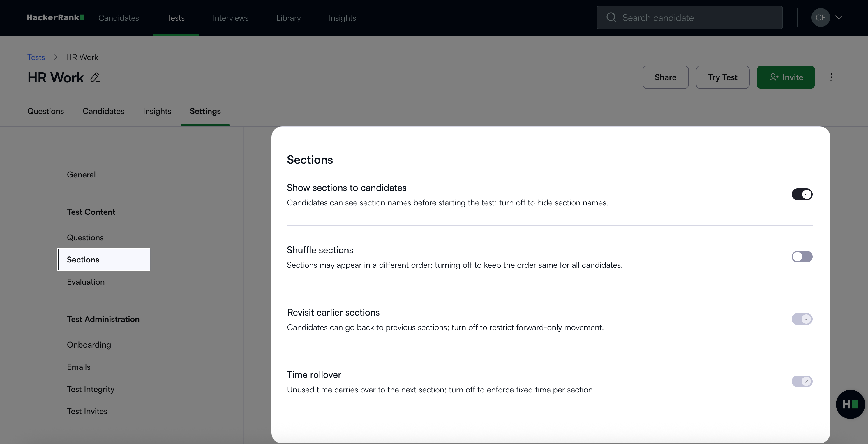Click the breadcrumb chevron separator
The image size is (868, 444).
coord(56,57)
